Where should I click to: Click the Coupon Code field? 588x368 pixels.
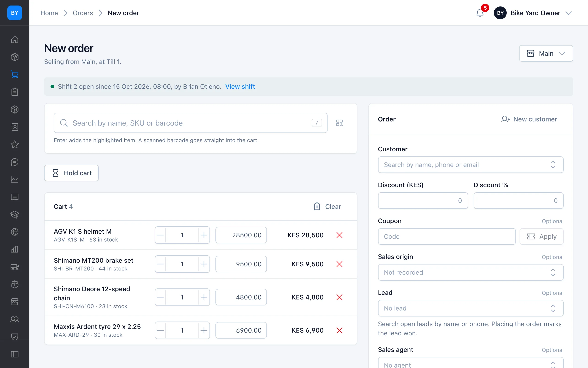pyautogui.click(x=447, y=236)
